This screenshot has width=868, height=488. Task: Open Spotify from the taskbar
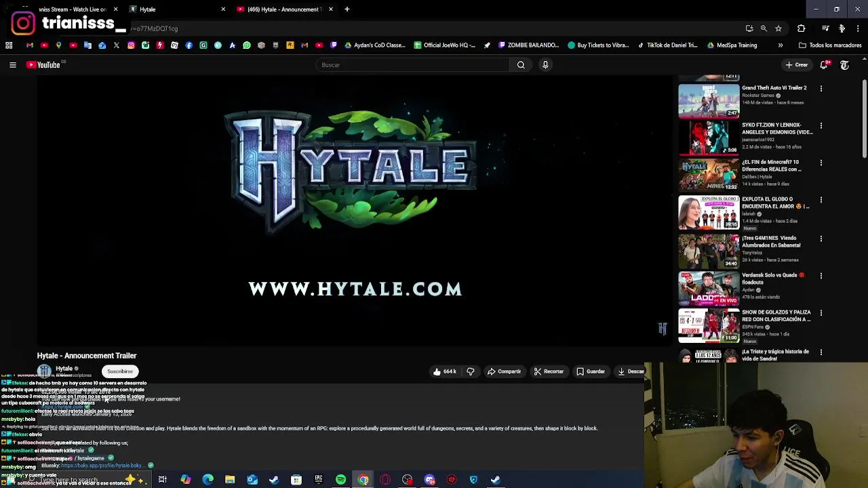[x=341, y=480]
